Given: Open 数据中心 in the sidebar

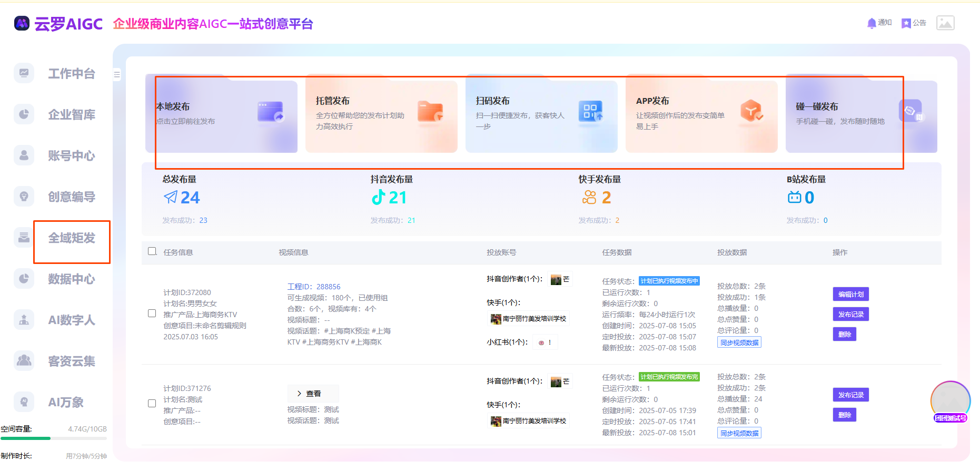Looking at the screenshot, I should 71,279.
